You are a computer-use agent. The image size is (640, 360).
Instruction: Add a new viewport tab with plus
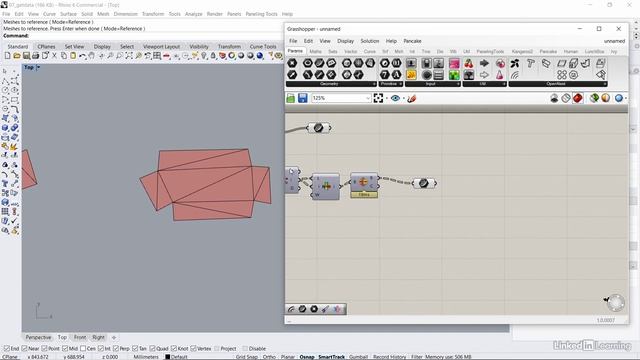pos(114,338)
